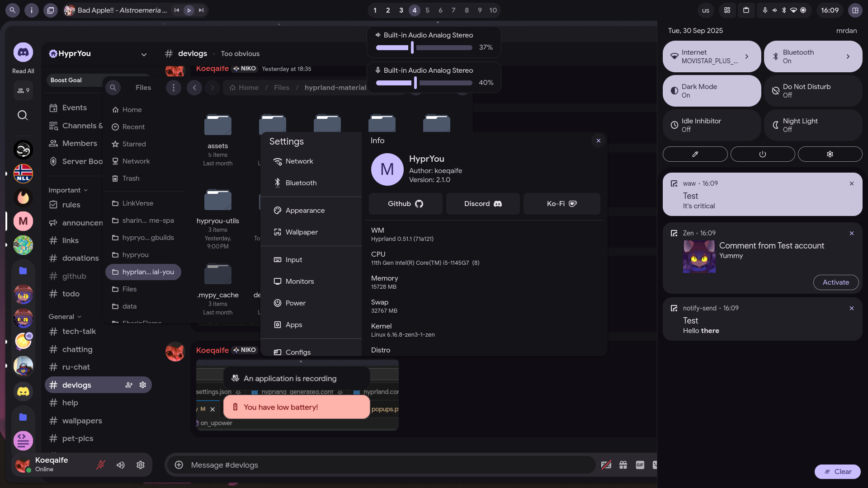Unmute microphone in Discord user panel

click(x=101, y=465)
